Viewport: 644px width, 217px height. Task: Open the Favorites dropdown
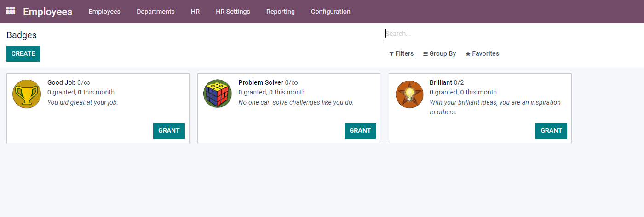click(482, 53)
